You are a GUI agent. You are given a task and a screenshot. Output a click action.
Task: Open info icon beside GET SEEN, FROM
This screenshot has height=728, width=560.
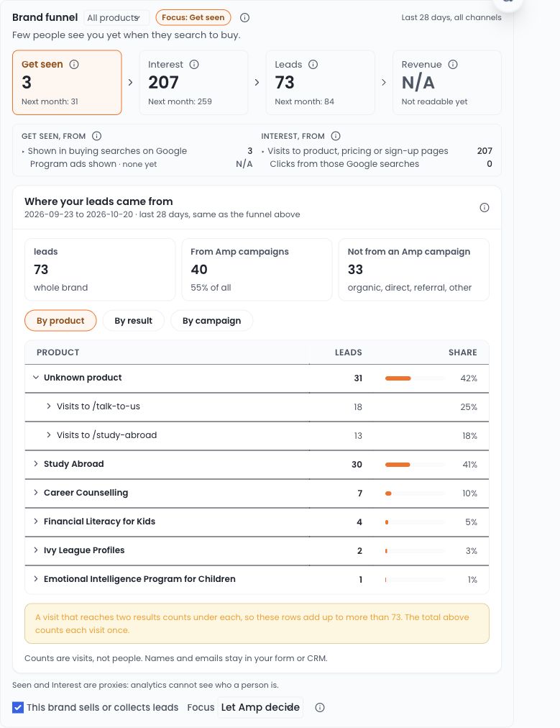pos(96,136)
